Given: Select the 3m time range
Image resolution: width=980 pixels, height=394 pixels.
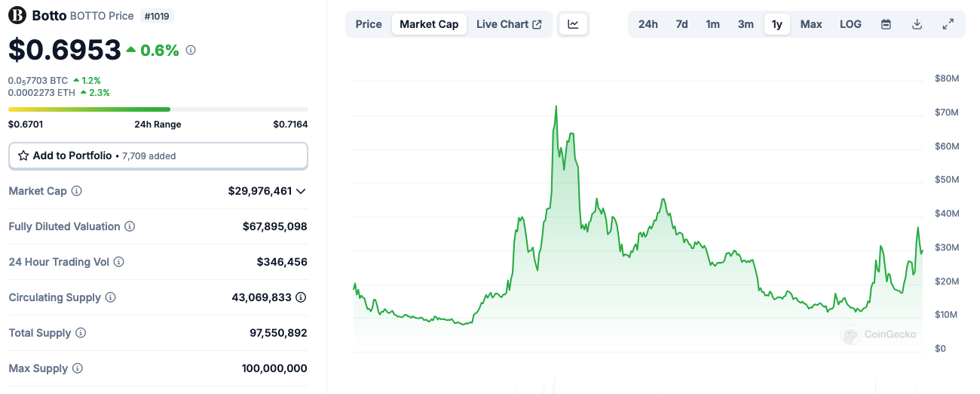Looking at the screenshot, I should click(x=746, y=24).
